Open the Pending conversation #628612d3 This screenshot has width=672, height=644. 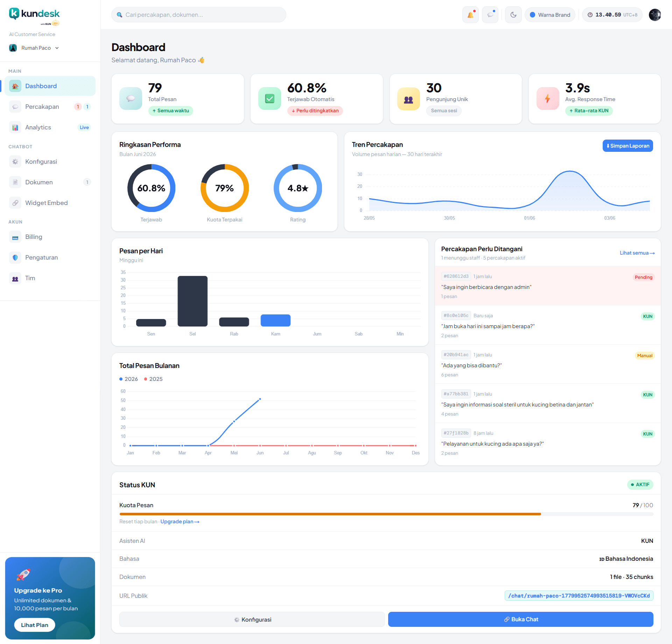tap(547, 286)
